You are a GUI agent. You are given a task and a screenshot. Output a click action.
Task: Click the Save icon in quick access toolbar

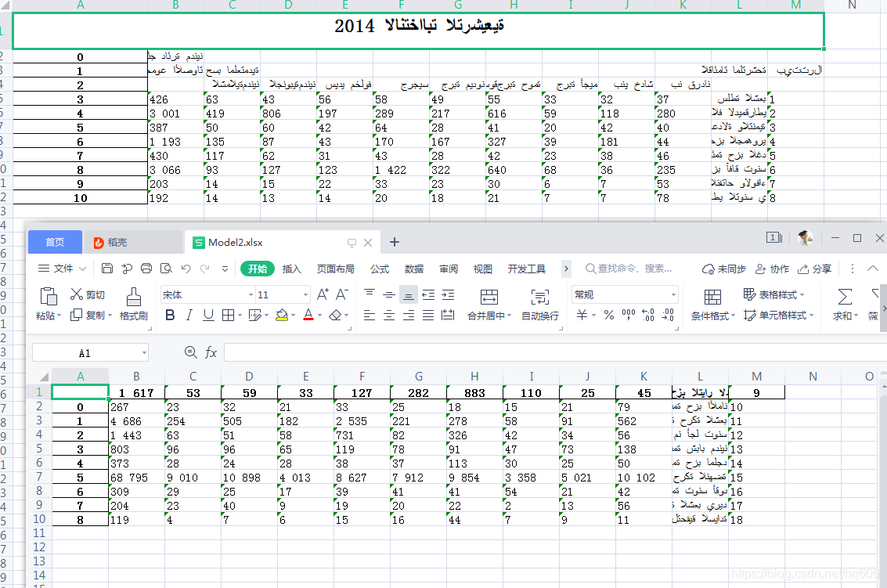click(107, 269)
